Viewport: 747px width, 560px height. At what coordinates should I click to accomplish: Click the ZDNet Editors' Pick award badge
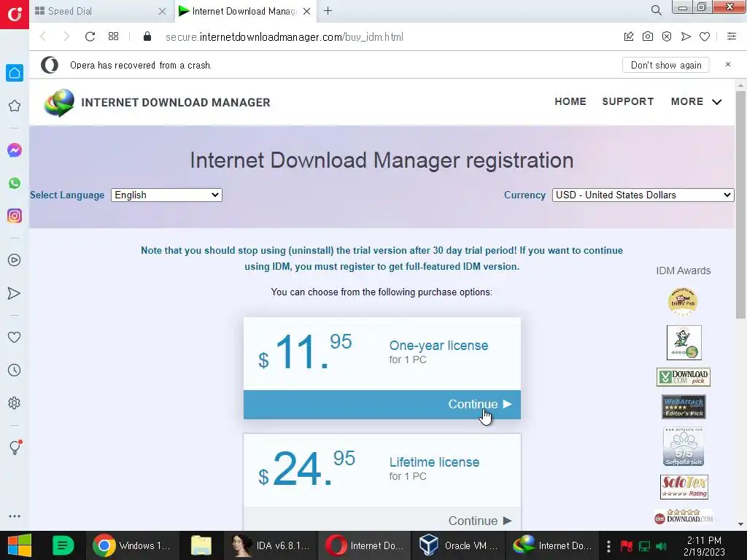(683, 302)
